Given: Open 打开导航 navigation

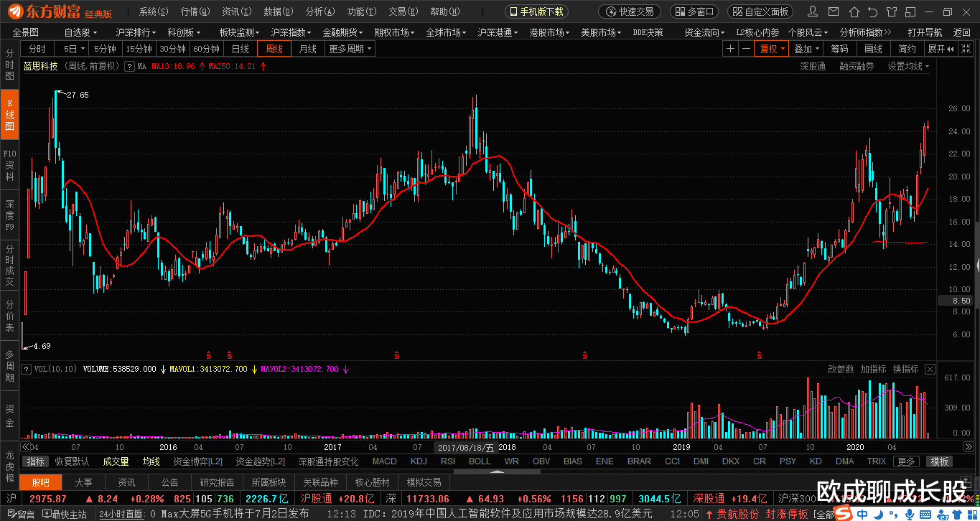Looking at the screenshot, I should pos(925,32).
